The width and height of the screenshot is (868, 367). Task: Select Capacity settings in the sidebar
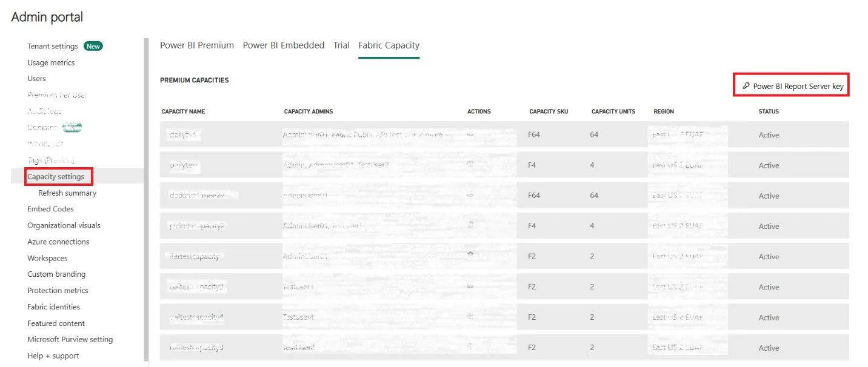click(56, 176)
